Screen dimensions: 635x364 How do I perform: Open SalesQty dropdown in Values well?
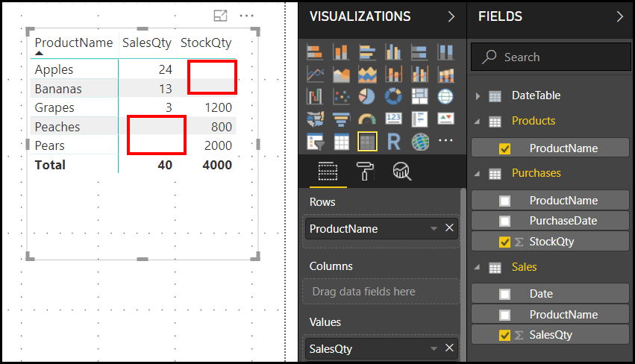point(434,348)
